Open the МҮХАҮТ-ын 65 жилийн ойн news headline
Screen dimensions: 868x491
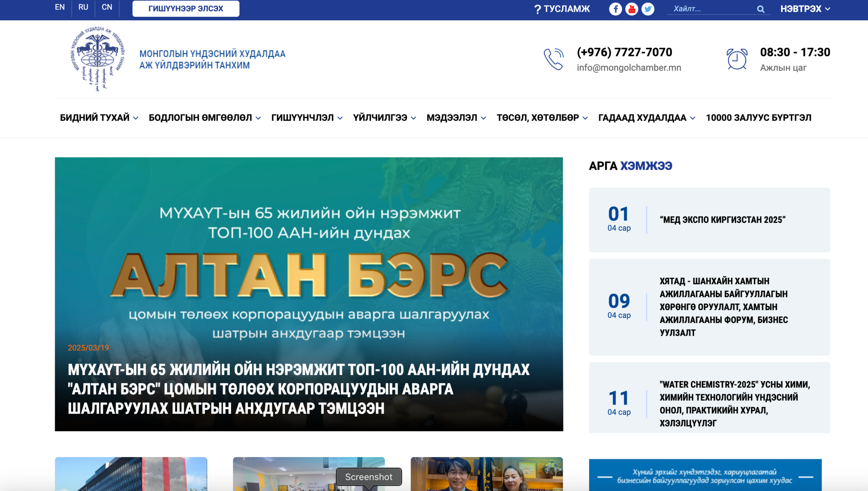pos(299,389)
